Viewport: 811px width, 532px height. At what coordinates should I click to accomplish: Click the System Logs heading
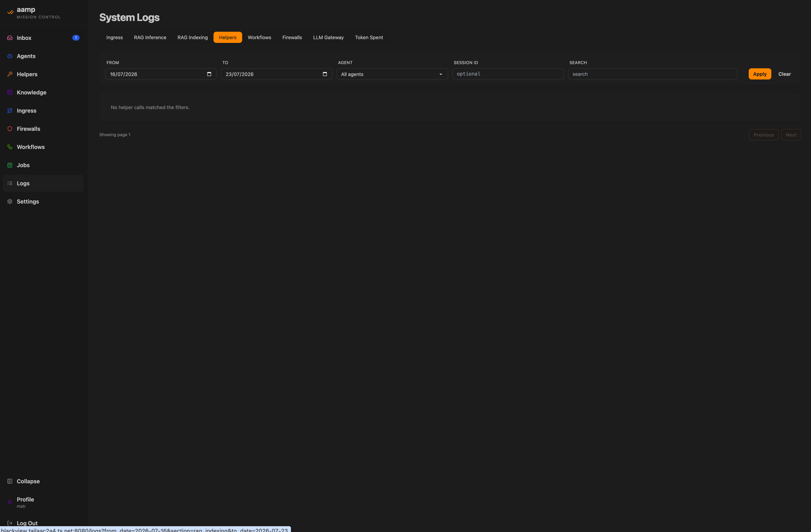pos(129,17)
